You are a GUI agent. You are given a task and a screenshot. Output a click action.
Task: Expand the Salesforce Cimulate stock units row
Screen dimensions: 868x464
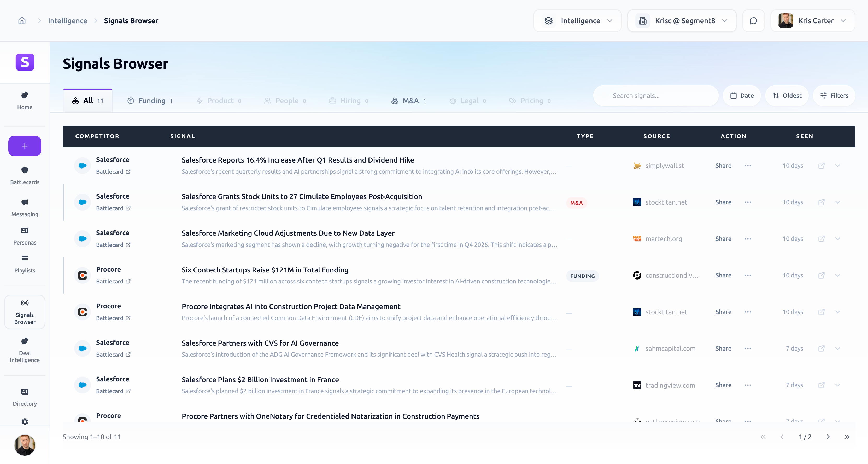pyautogui.click(x=838, y=202)
